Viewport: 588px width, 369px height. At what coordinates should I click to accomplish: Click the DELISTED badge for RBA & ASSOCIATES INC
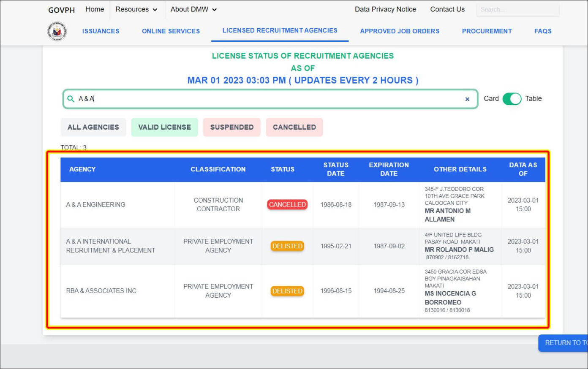pos(287,291)
